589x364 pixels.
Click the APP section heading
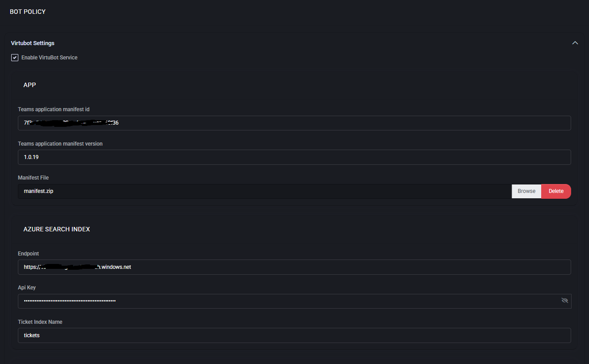(x=29, y=85)
